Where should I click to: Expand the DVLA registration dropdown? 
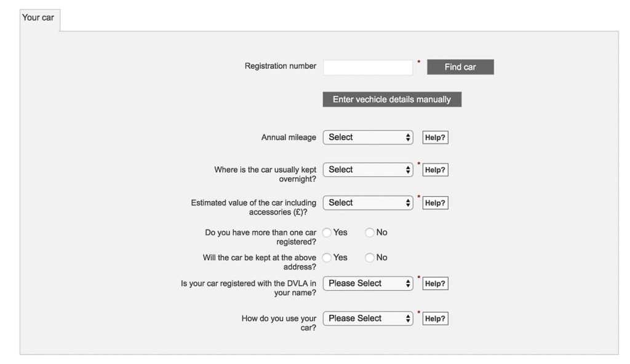tap(368, 283)
